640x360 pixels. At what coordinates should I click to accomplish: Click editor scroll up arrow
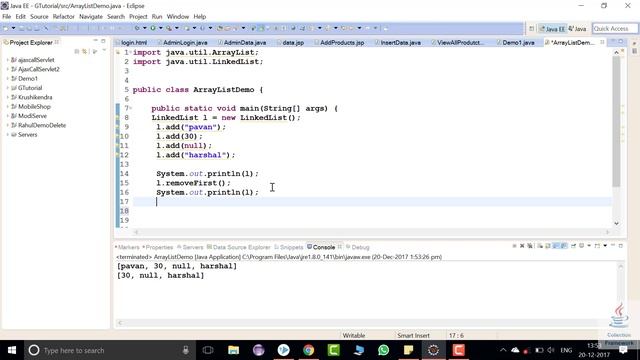tap(616, 53)
